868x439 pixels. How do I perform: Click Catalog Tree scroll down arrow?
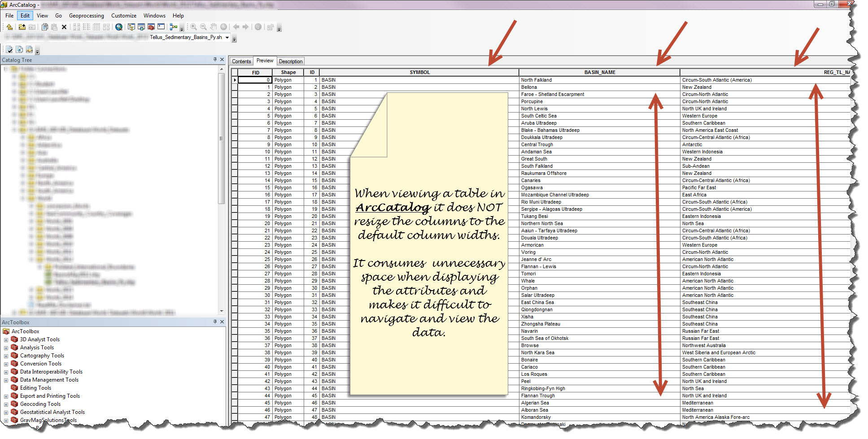[222, 311]
